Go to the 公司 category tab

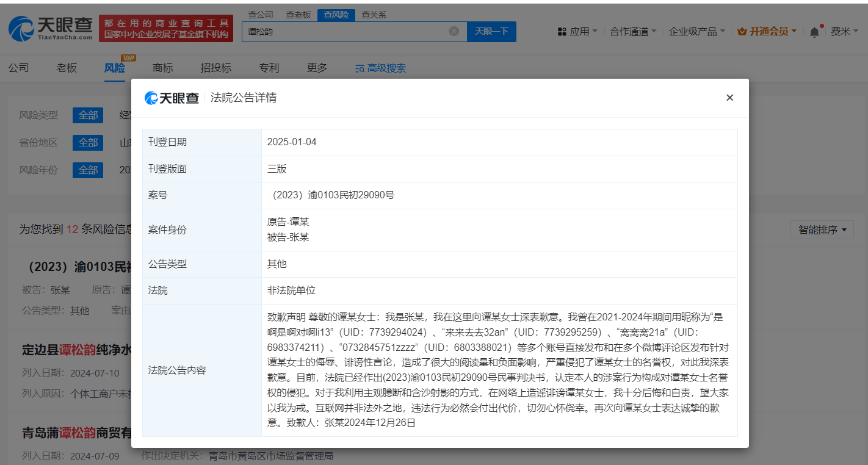pos(18,68)
